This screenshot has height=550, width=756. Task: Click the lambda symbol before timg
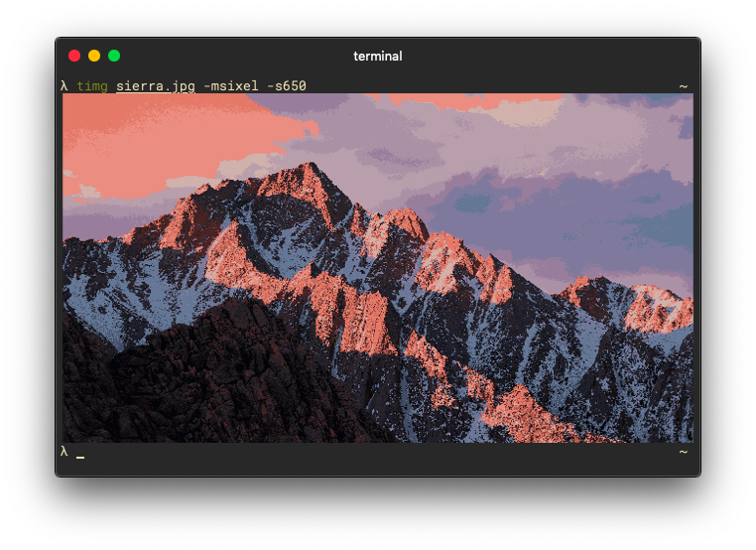64,86
